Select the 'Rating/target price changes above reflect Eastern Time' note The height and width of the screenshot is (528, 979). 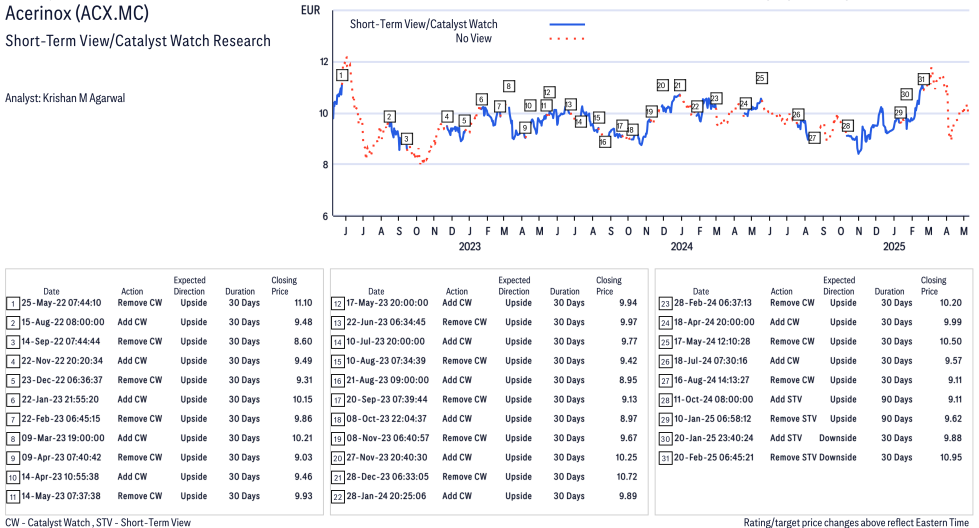coord(856,522)
